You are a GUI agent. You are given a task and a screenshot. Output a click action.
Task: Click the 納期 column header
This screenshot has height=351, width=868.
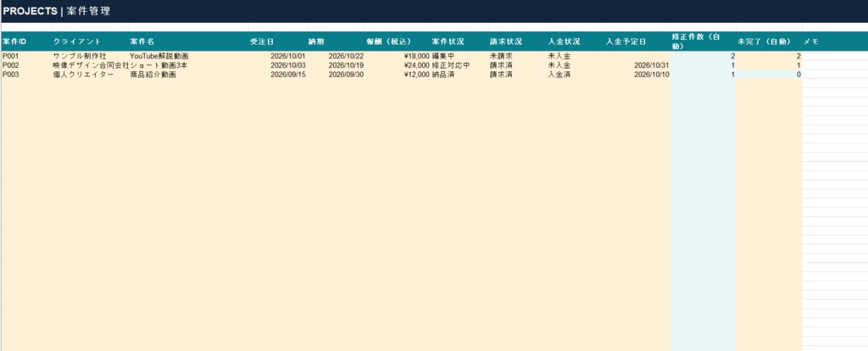pos(336,42)
